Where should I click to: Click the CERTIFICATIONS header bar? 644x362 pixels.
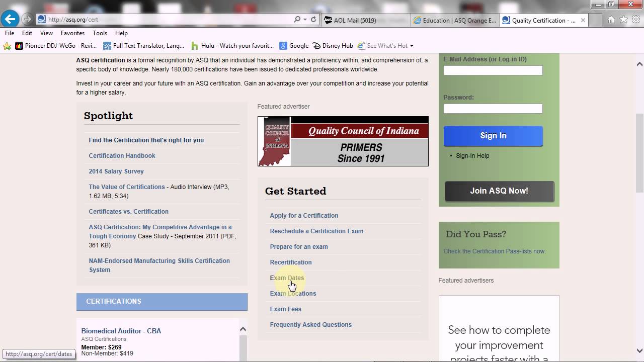tap(162, 302)
